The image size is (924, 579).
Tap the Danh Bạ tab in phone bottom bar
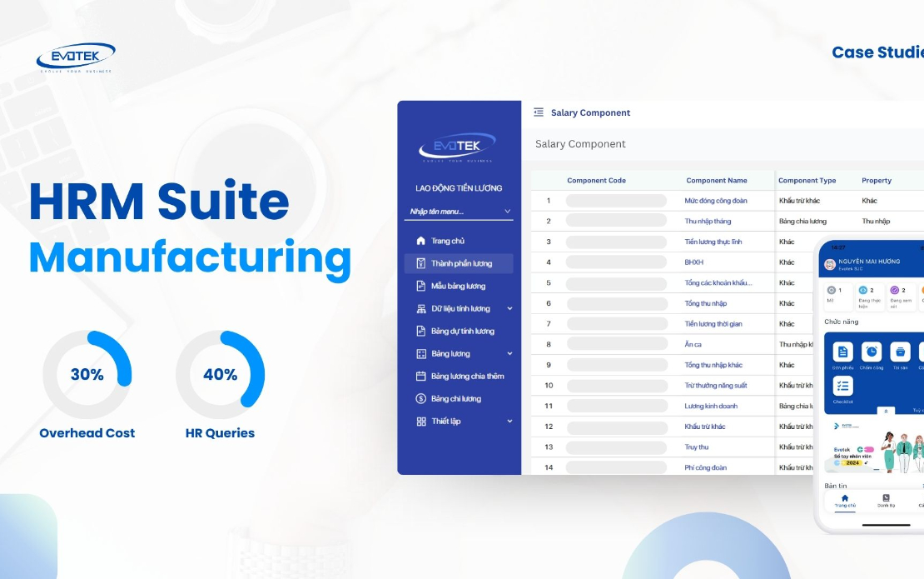886,502
